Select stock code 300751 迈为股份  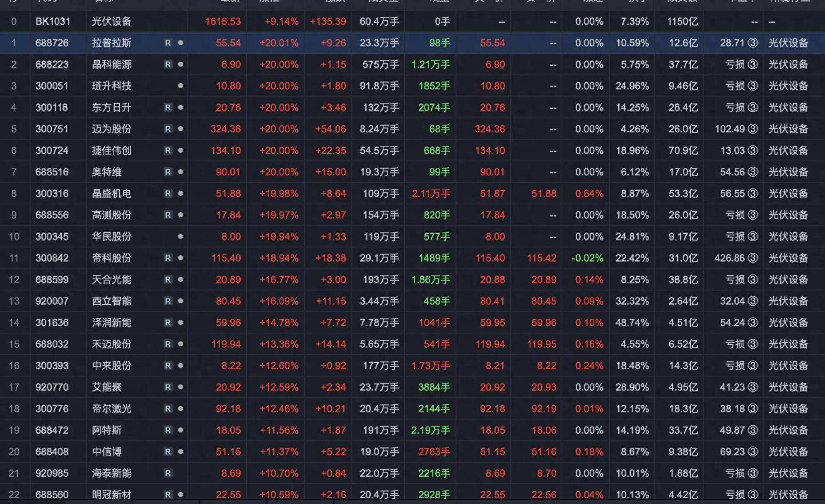point(52,129)
